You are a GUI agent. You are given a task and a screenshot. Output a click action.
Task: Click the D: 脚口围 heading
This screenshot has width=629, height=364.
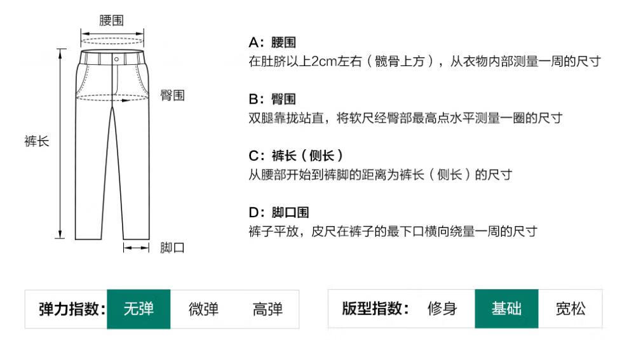(279, 212)
